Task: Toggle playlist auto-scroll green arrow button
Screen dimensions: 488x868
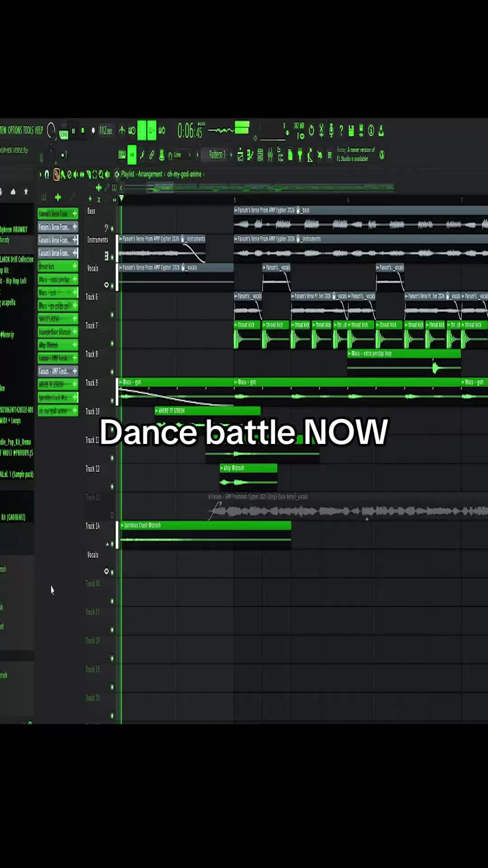Action: point(131,155)
